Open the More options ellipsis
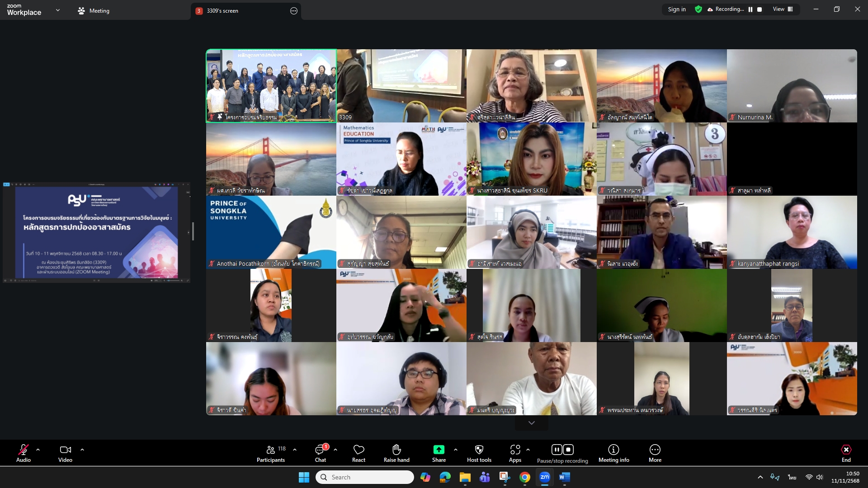 tap(655, 450)
